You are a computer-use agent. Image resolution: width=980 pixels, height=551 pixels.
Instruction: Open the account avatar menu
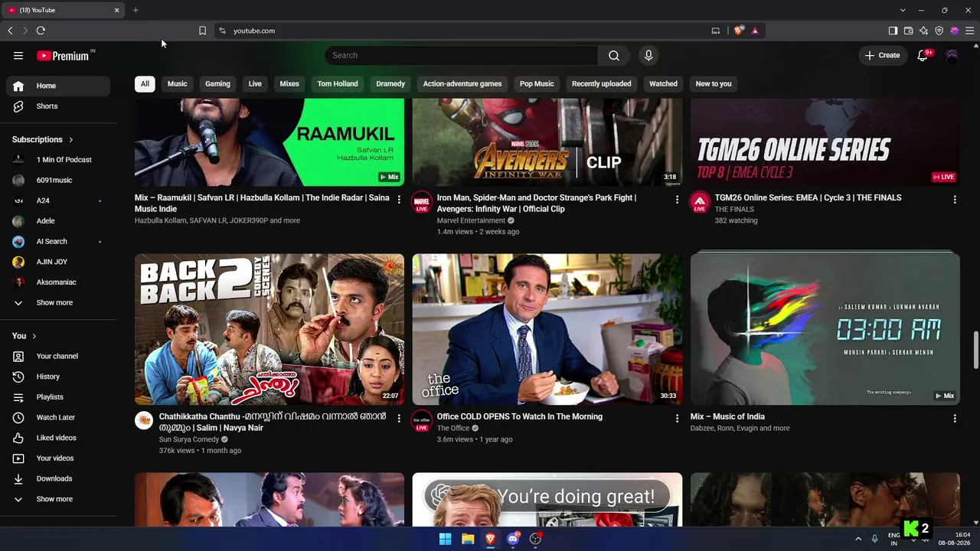coord(952,55)
